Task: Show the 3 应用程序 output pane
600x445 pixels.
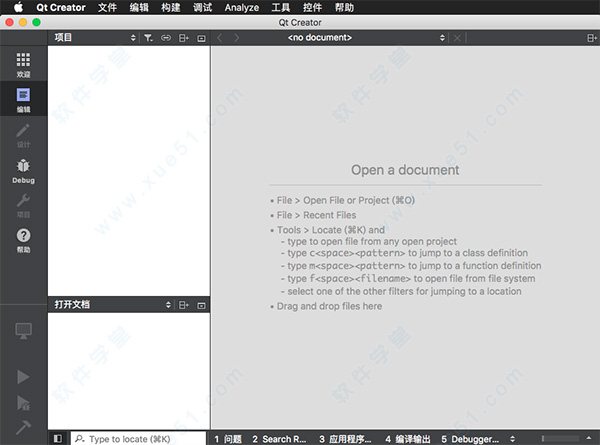Action: click(345, 439)
